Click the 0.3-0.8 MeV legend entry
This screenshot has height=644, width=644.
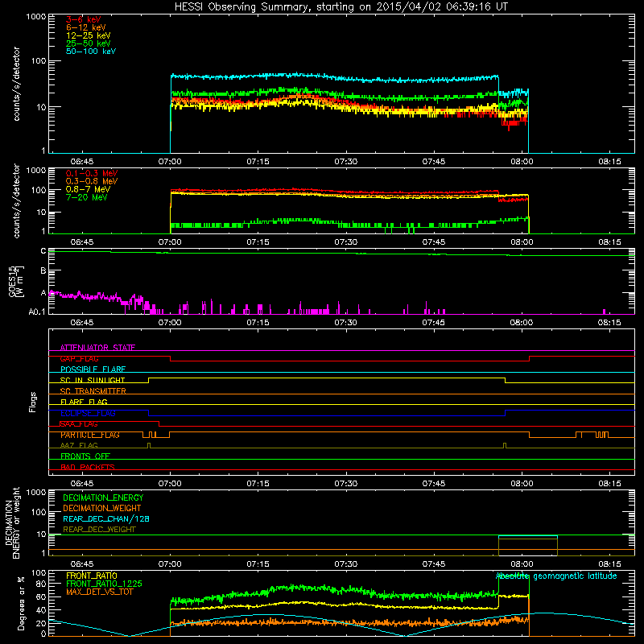[92, 181]
